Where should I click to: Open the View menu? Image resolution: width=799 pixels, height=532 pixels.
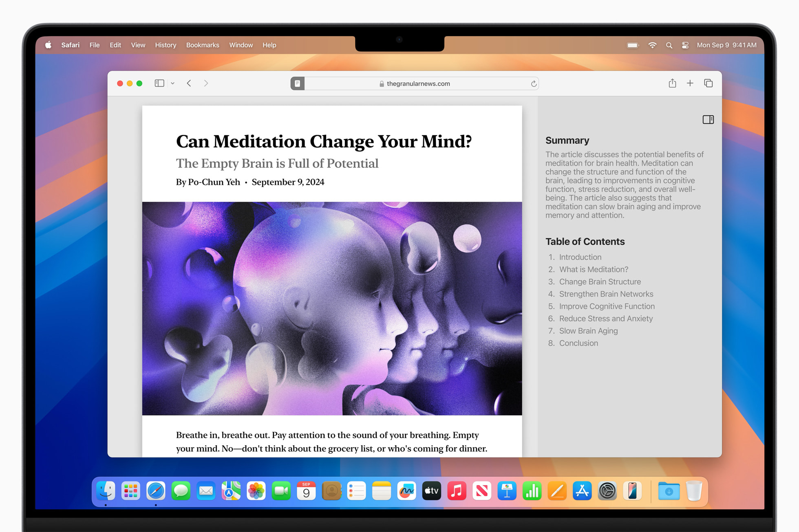click(138, 45)
